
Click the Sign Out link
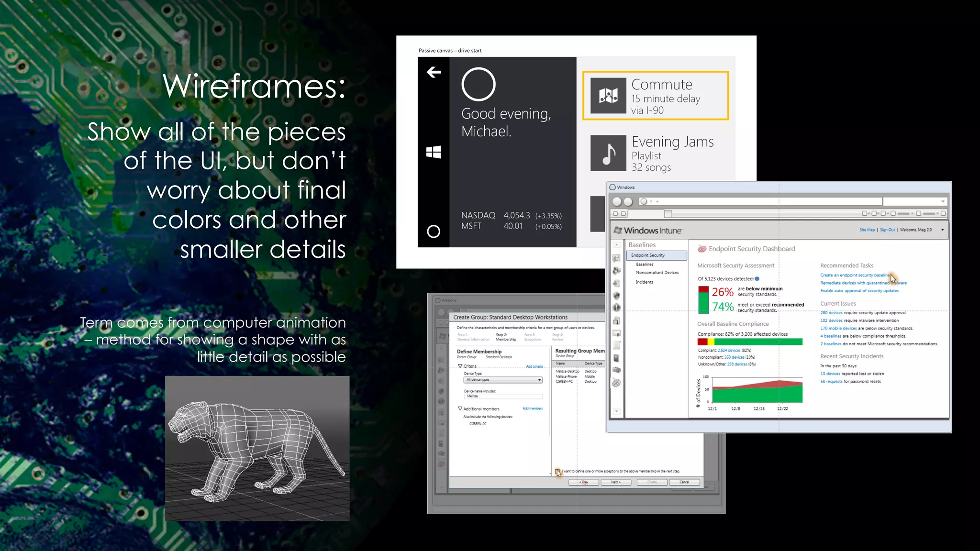(x=887, y=230)
